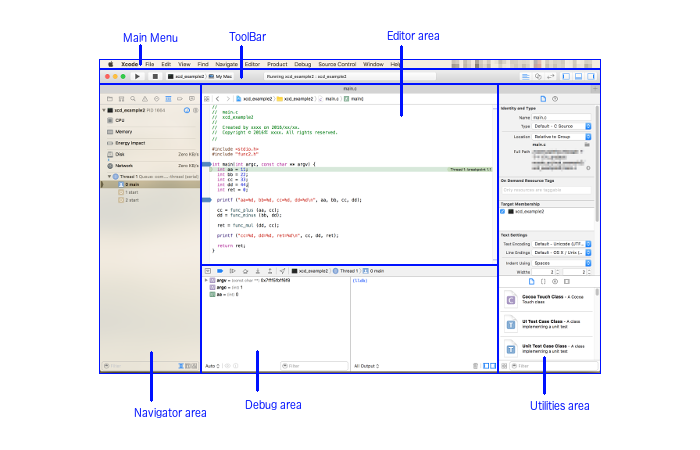Toggle the breakpoint on first printf line

click(x=207, y=200)
